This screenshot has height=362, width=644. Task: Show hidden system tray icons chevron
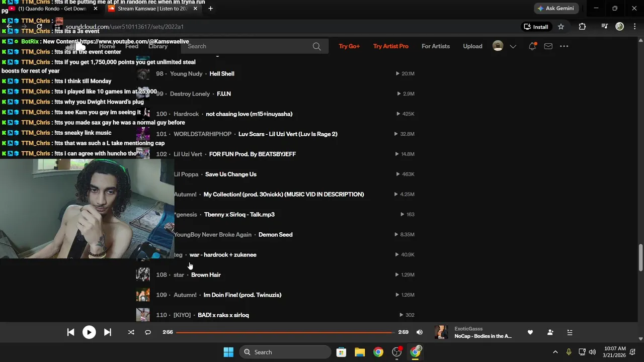pyautogui.click(x=555, y=352)
